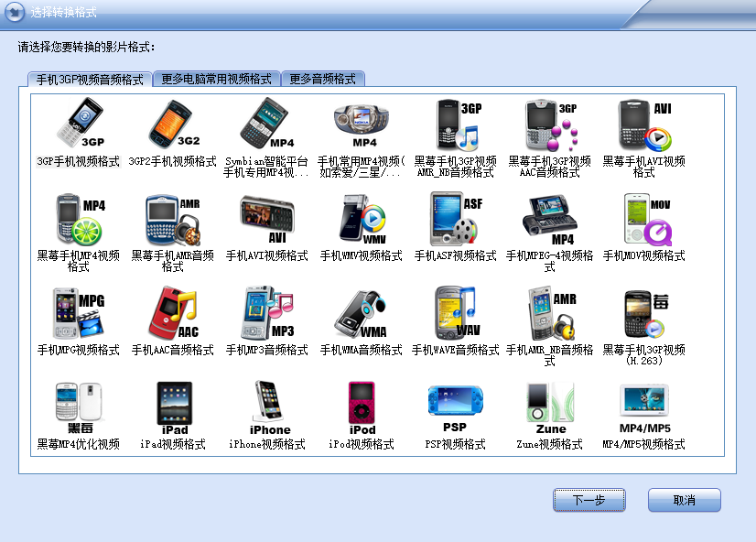Select 黑莓手机AMR音频格式 icon
The height and width of the screenshot is (542, 756).
(x=176, y=219)
